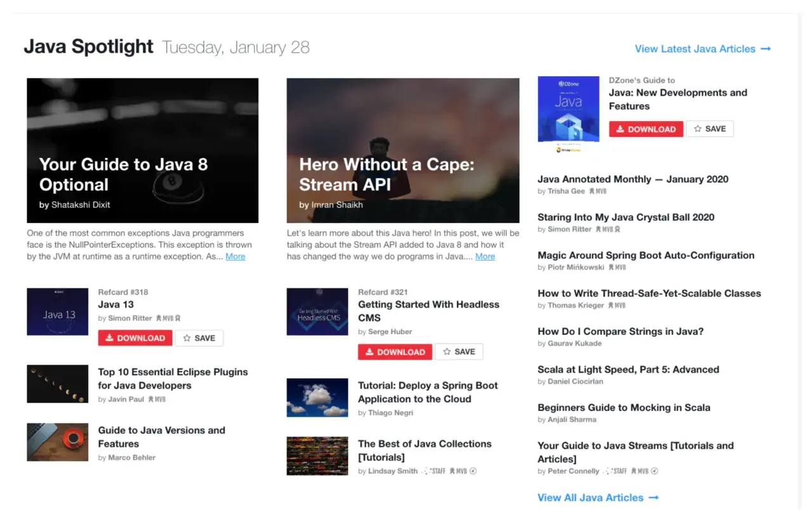Download the Headless CMS refcard
Viewport: 812px width, 518px height.
click(x=395, y=352)
